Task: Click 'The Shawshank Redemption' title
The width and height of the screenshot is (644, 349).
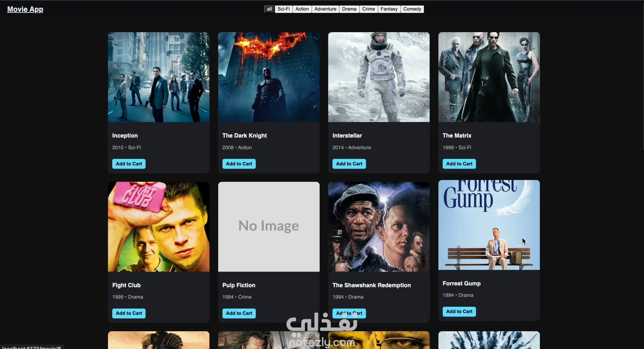Action: [x=372, y=285]
